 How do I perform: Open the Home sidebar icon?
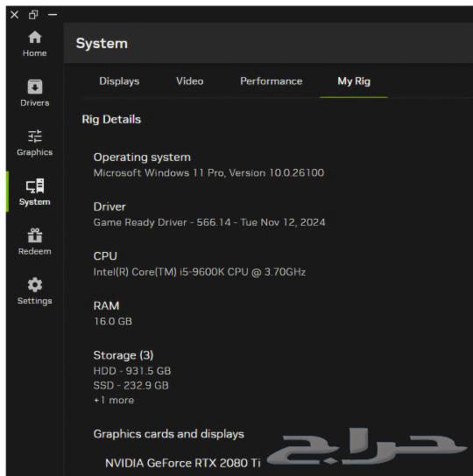[35, 38]
